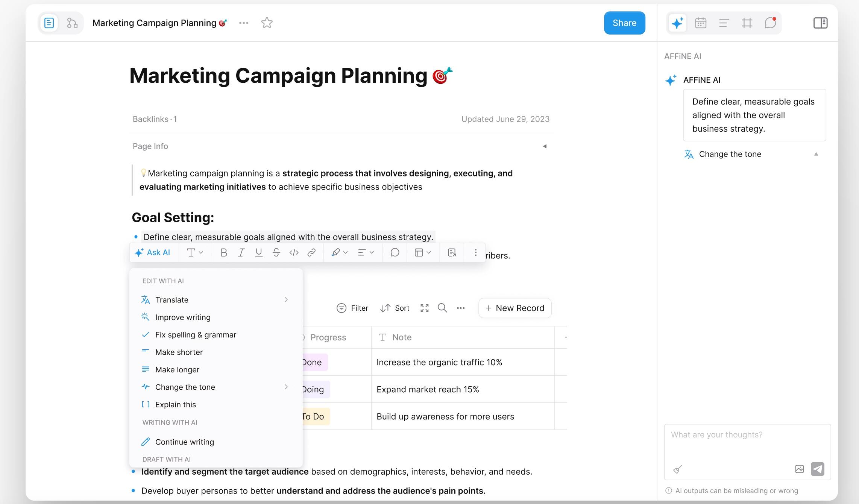Toggle bold formatting
This screenshot has height=504, width=859.
(224, 253)
